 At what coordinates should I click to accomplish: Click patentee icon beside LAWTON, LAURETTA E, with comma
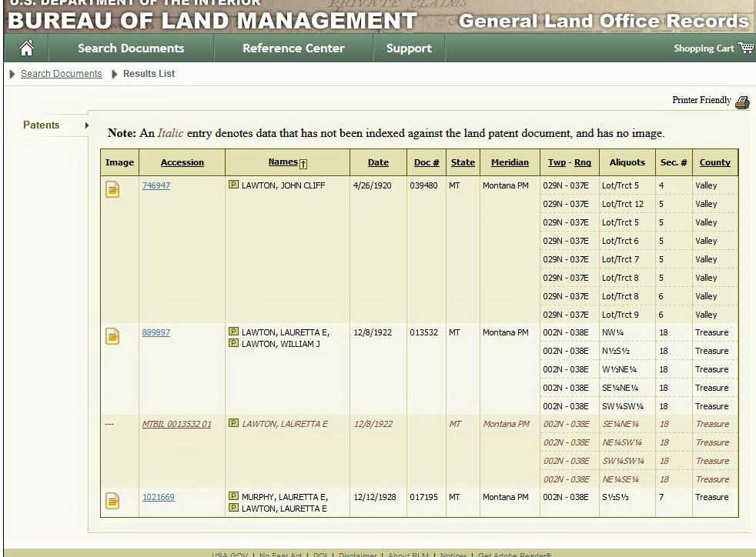pos(233,331)
